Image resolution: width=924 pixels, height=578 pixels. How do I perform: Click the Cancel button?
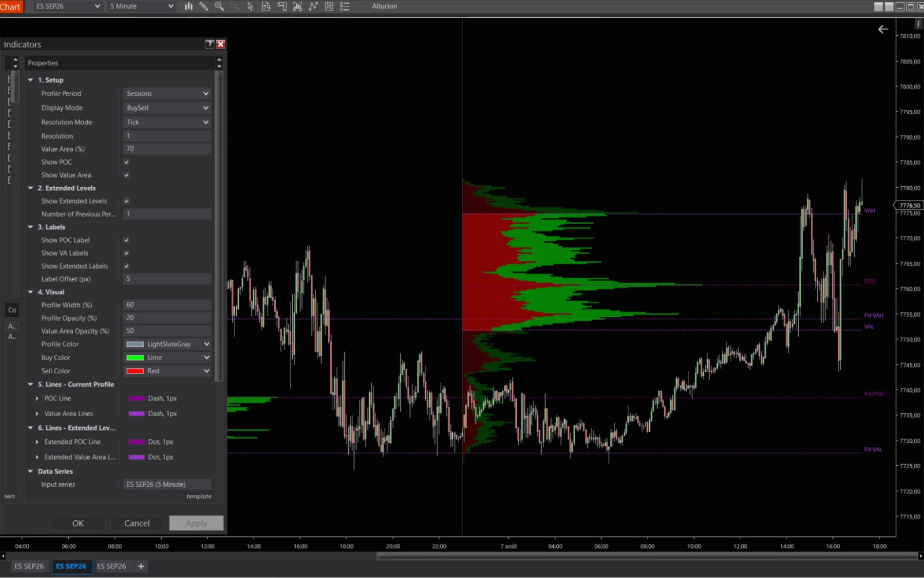137,523
